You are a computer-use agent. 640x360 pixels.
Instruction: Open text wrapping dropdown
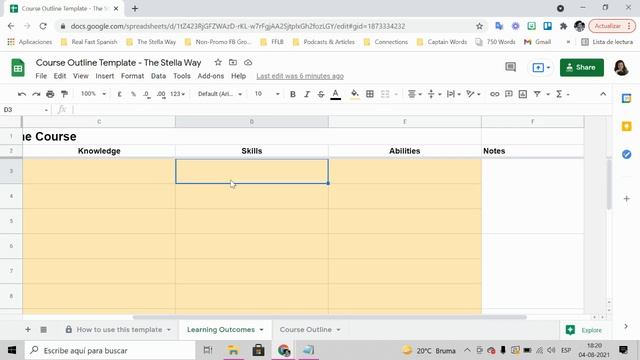[453, 94]
